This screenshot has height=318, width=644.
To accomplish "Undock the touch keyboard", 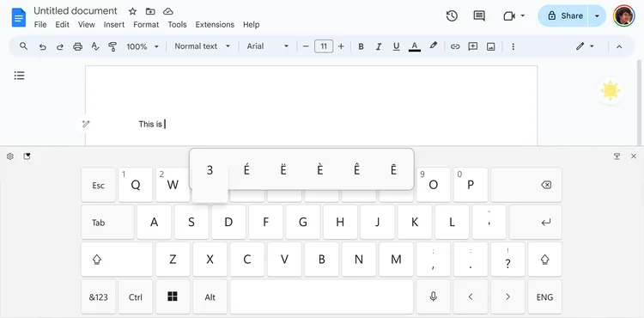I will [x=617, y=156].
